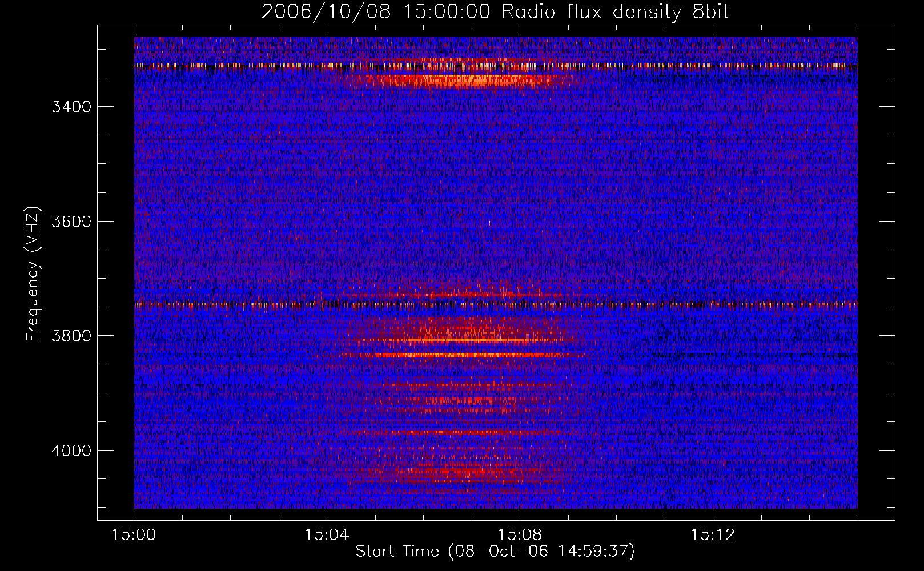Screen dimensions: 924x571
Task: Click the 15:00 time tick label
Action: click(x=134, y=535)
